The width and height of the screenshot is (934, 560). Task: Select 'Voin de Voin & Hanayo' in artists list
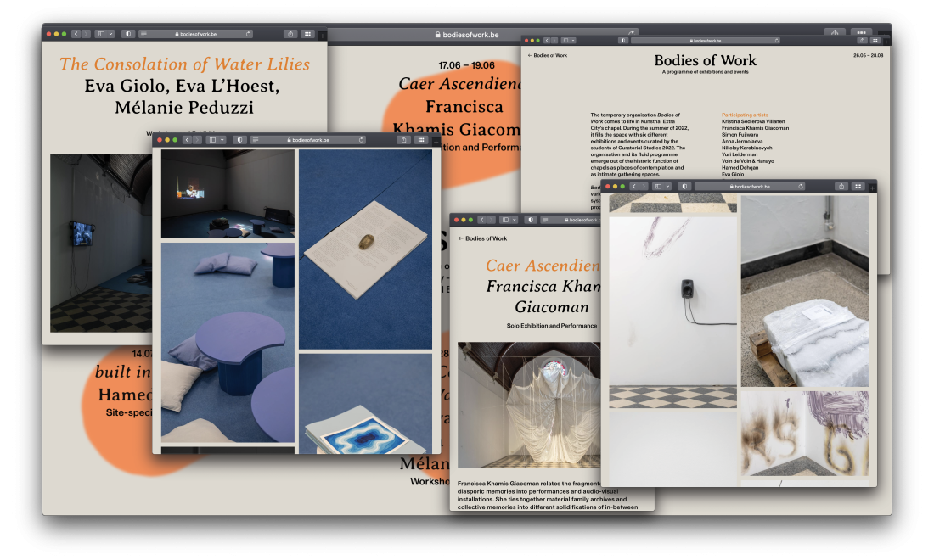tap(748, 160)
